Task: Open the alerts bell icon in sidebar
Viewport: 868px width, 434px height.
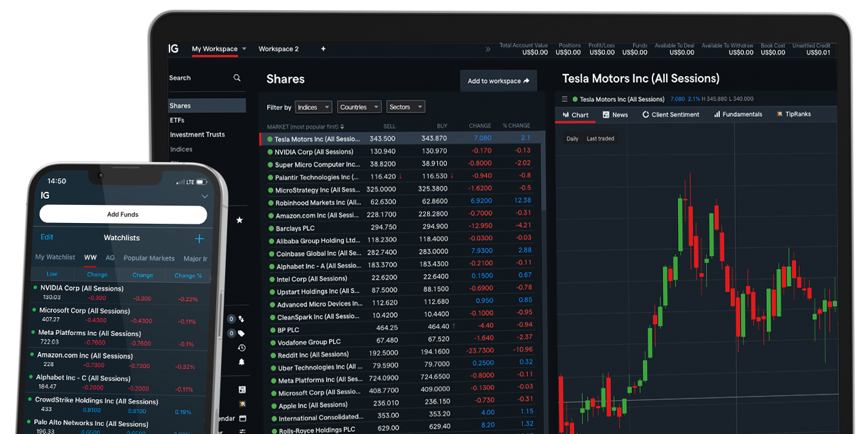Action: click(241, 362)
